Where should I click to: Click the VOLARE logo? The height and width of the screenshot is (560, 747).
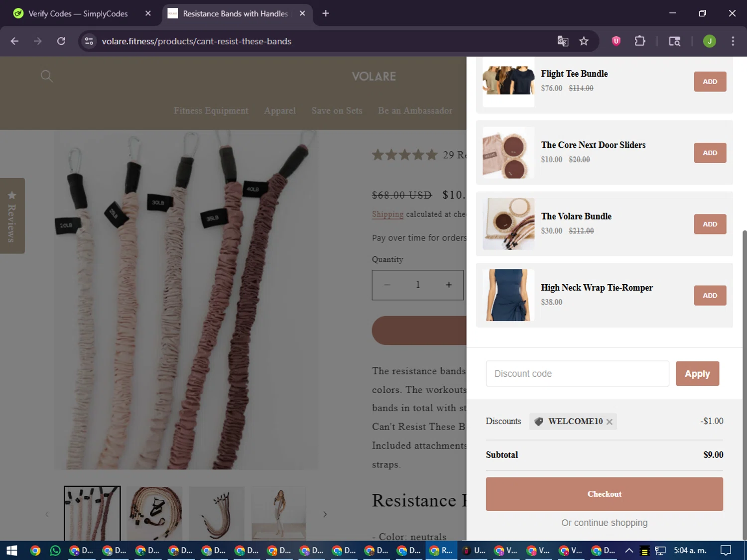(373, 76)
